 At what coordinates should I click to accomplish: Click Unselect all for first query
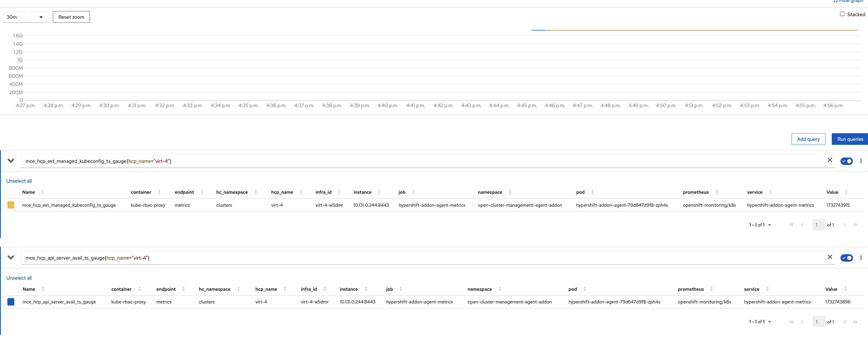point(19,181)
